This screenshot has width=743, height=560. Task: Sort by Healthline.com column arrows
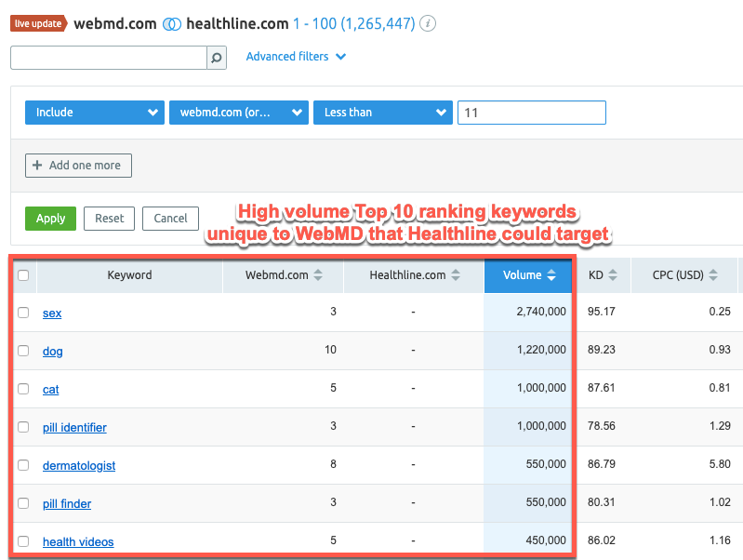(x=453, y=275)
